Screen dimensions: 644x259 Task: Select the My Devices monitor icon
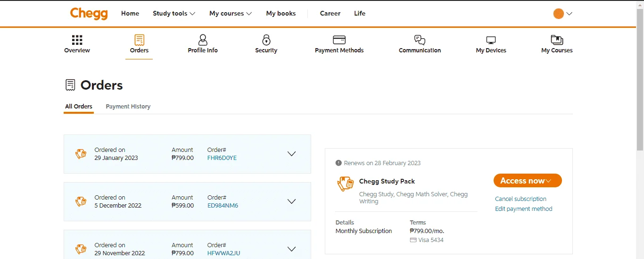point(491,40)
